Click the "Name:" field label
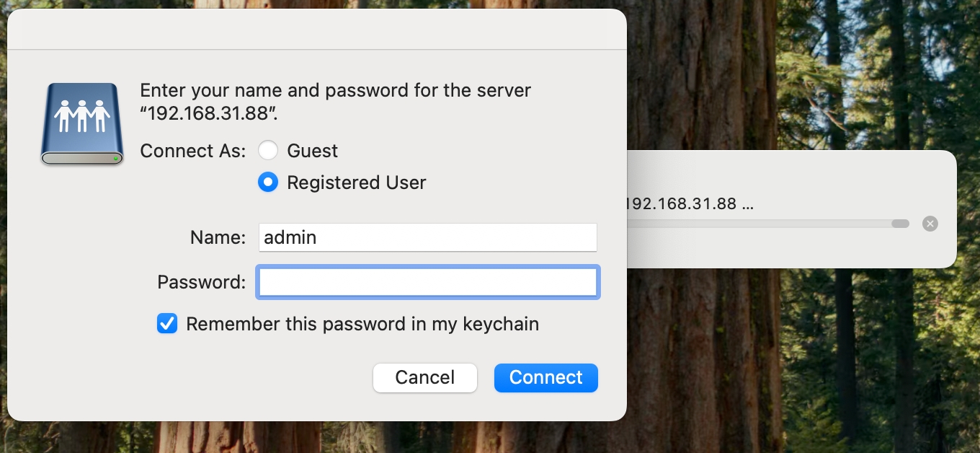The image size is (980, 453). [218, 237]
